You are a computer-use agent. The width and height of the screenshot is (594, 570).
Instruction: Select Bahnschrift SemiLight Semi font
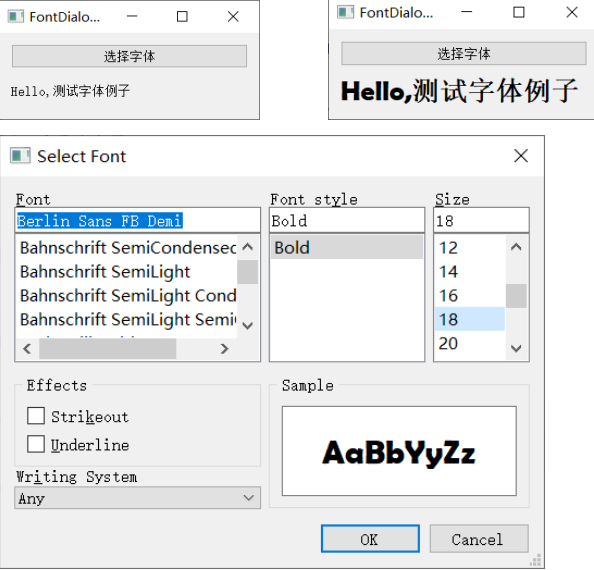[x=128, y=319]
